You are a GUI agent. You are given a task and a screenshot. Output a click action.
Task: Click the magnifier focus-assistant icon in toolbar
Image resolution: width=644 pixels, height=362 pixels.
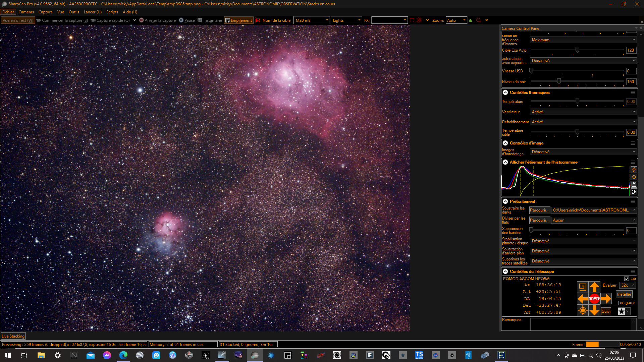479,20
